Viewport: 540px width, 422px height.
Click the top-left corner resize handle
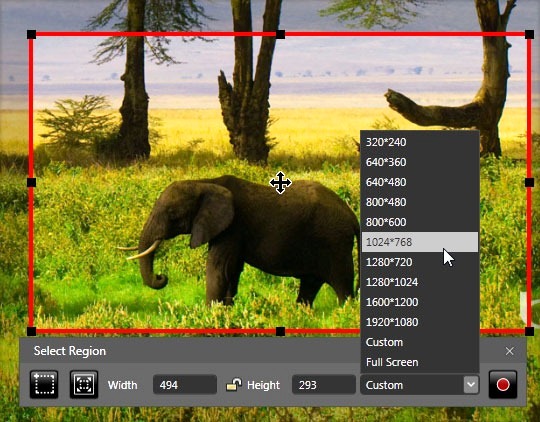31,34
